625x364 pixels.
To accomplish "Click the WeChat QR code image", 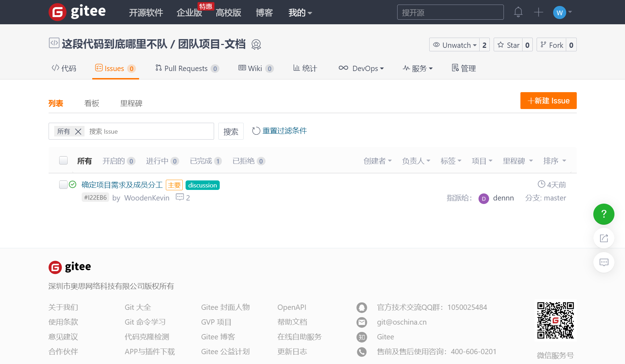I will pyautogui.click(x=555, y=320).
